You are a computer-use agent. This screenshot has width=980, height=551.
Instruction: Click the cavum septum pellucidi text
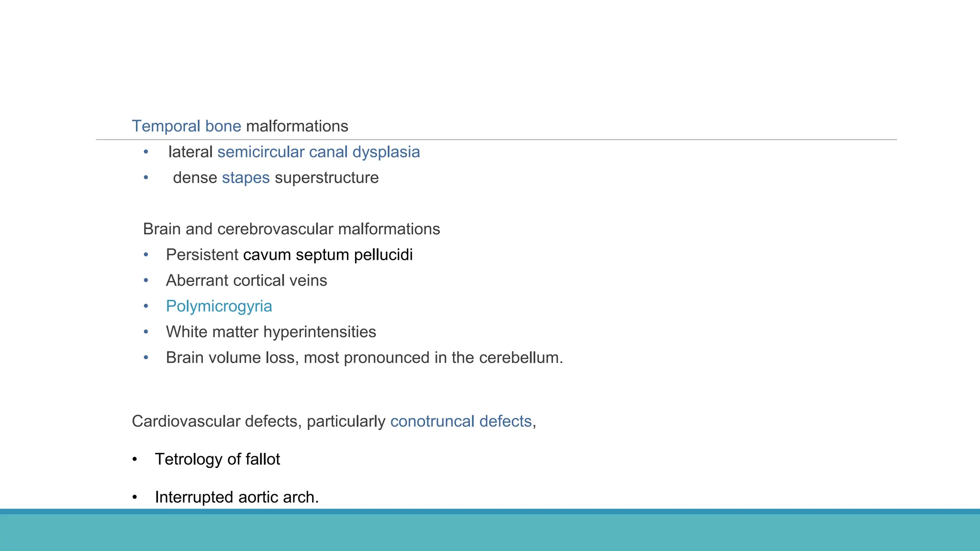click(327, 255)
